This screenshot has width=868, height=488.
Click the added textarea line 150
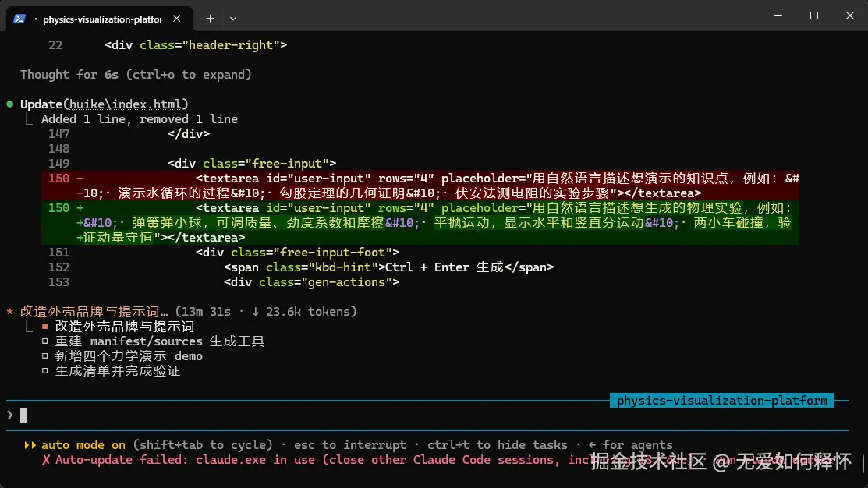click(420, 222)
